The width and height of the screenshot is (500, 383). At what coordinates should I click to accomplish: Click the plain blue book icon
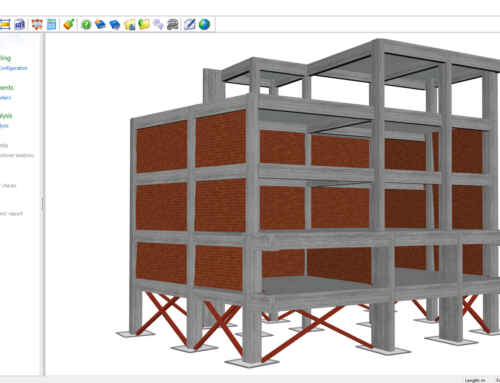115,25
